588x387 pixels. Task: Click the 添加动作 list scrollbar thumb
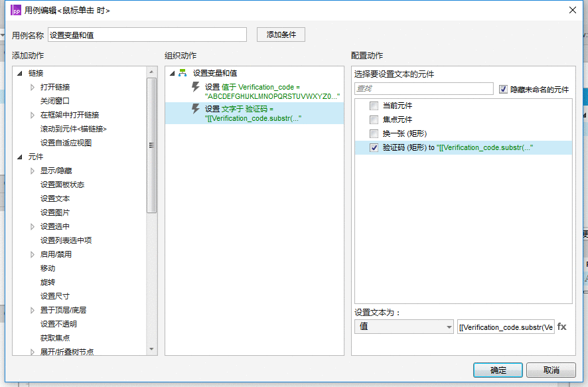coord(151,145)
